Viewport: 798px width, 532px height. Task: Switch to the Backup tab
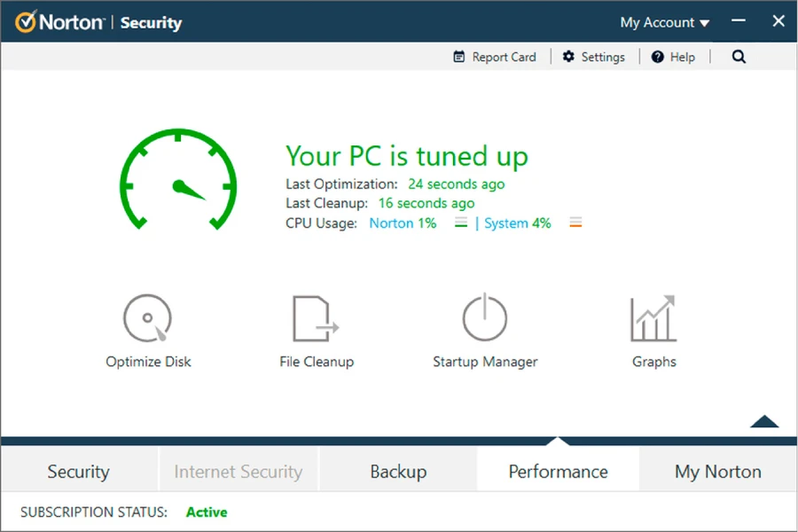pyautogui.click(x=398, y=471)
